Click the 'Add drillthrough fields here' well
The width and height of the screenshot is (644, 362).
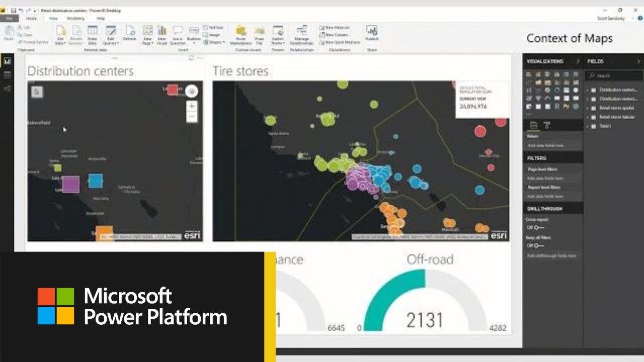[x=553, y=256]
